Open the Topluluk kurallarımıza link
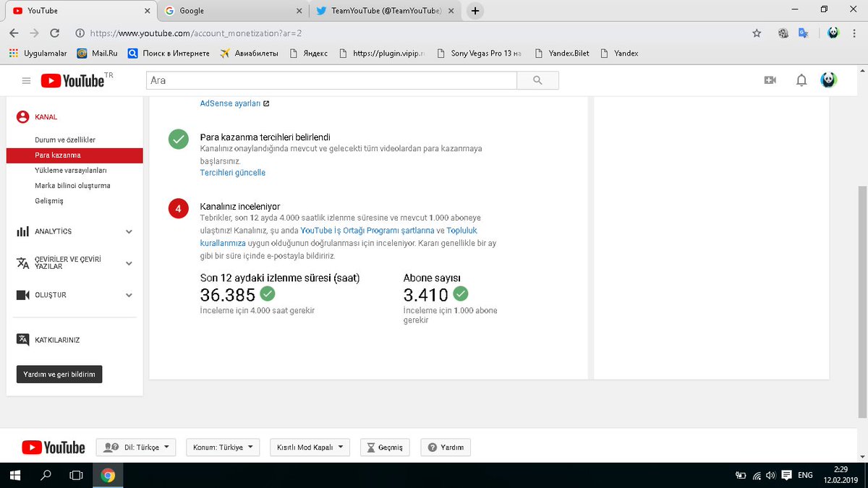Screen dimensions: 868x488 pyautogui.click(x=338, y=236)
